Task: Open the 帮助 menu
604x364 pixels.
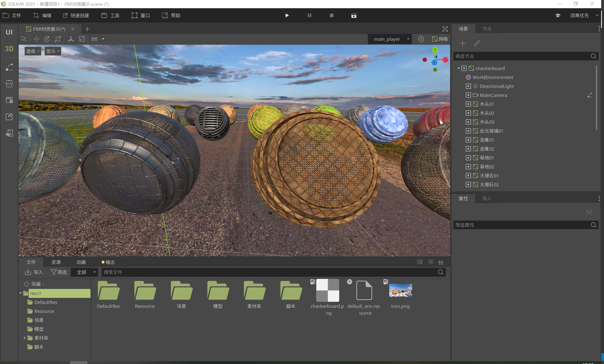Action: point(171,15)
